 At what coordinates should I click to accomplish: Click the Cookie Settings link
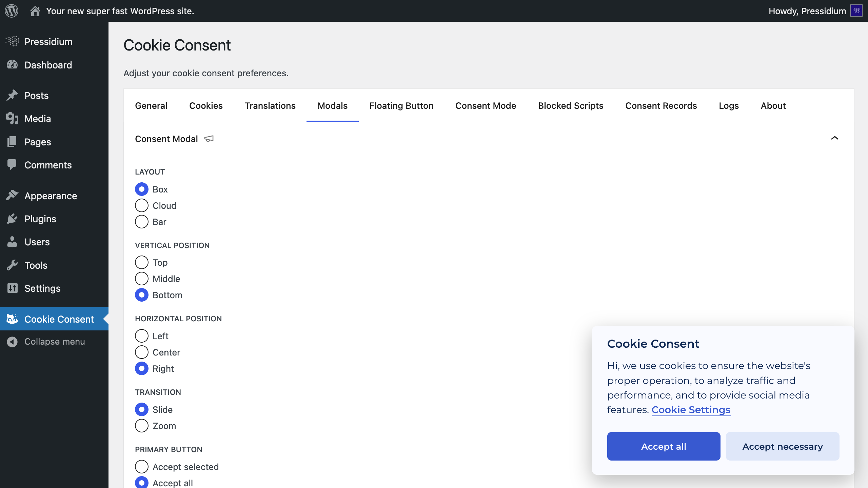(x=690, y=409)
